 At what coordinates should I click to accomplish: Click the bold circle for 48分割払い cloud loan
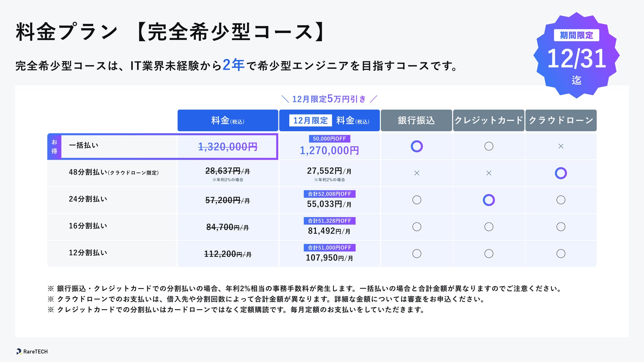tap(561, 173)
